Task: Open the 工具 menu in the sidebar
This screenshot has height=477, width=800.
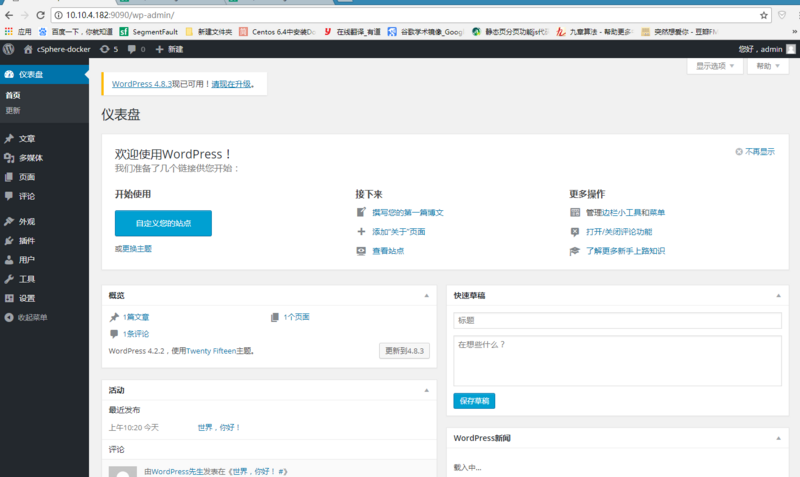Action: click(x=27, y=279)
